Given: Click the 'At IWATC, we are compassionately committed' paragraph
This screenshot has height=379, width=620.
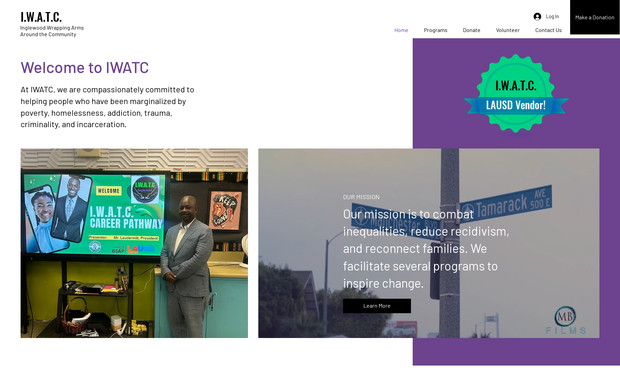Looking at the screenshot, I should point(107,107).
